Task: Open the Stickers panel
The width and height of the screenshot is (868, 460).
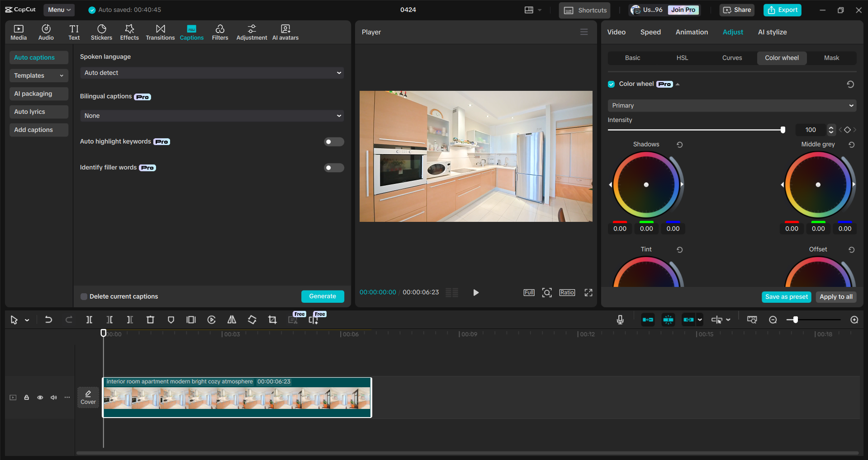Action: pyautogui.click(x=101, y=32)
